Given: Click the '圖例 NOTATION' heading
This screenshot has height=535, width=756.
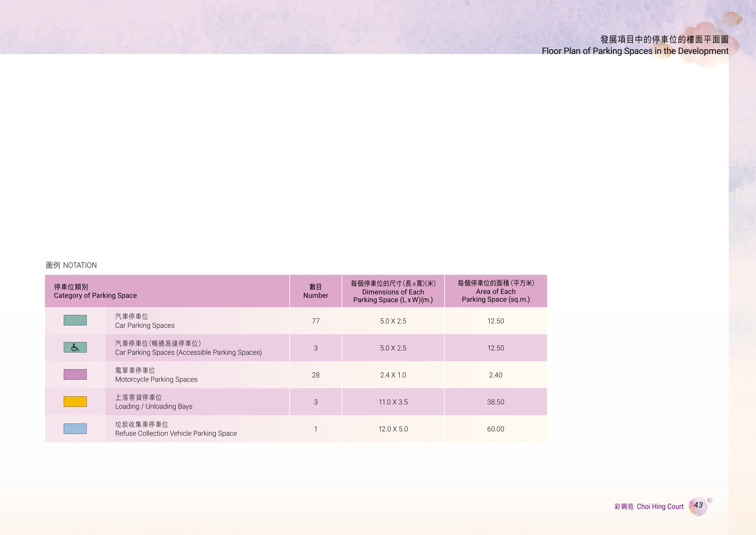Looking at the screenshot, I should point(71,265).
